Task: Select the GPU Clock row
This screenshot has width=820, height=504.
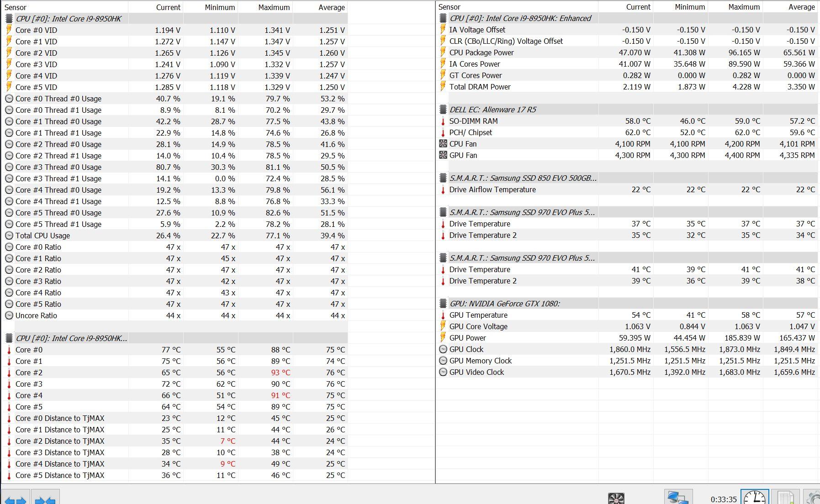Action: [x=627, y=349]
